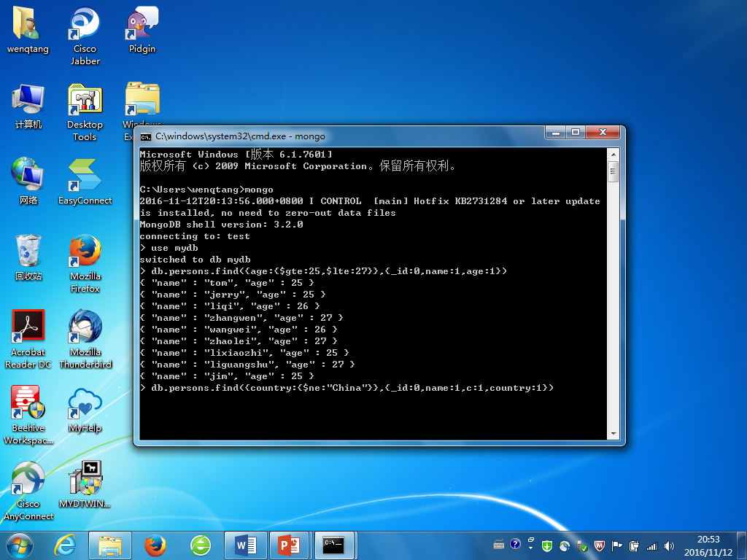
Task: Click the result row for "jim"
Action: coord(227,376)
